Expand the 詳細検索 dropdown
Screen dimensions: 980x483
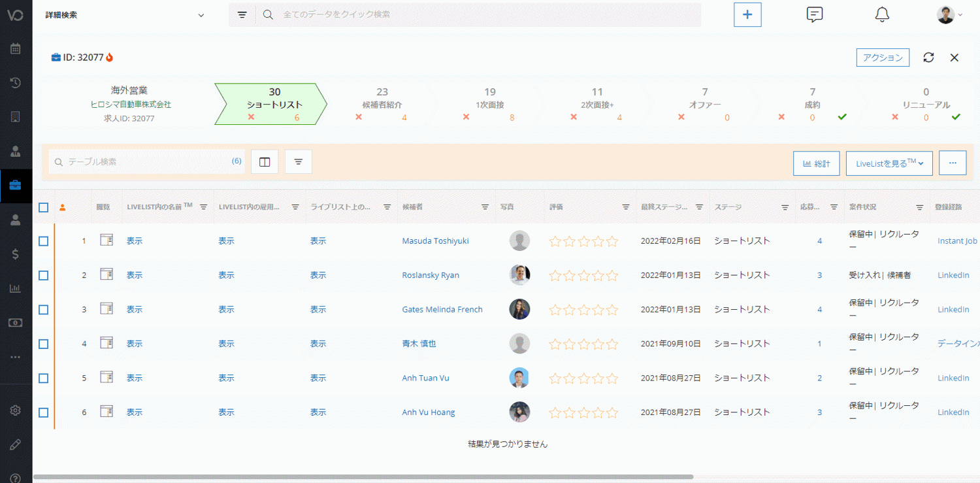[x=201, y=15]
